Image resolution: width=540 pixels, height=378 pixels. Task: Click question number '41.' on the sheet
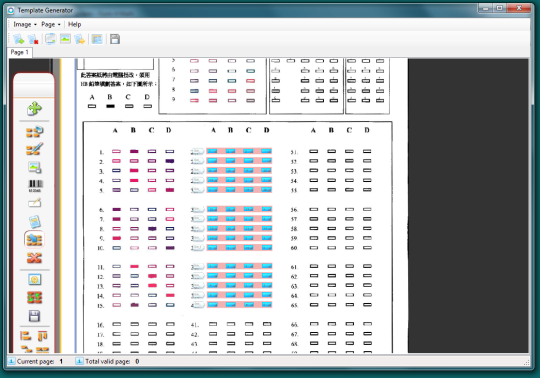click(x=195, y=325)
